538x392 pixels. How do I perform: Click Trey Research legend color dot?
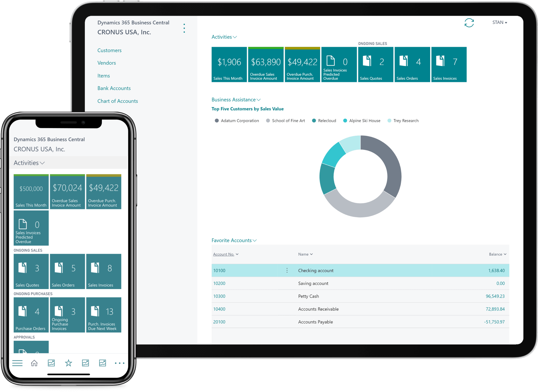[389, 120]
